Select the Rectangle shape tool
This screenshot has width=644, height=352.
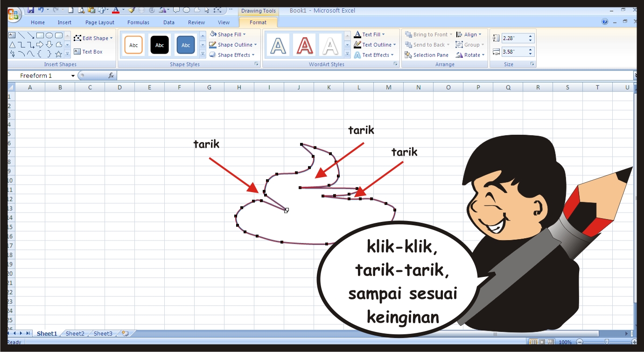click(x=40, y=35)
